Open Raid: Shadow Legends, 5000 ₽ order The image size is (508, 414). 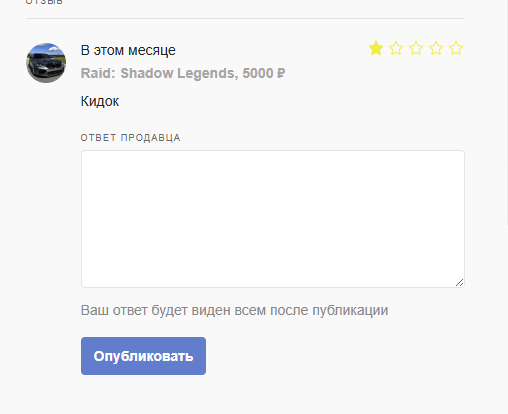[x=183, y=73]
